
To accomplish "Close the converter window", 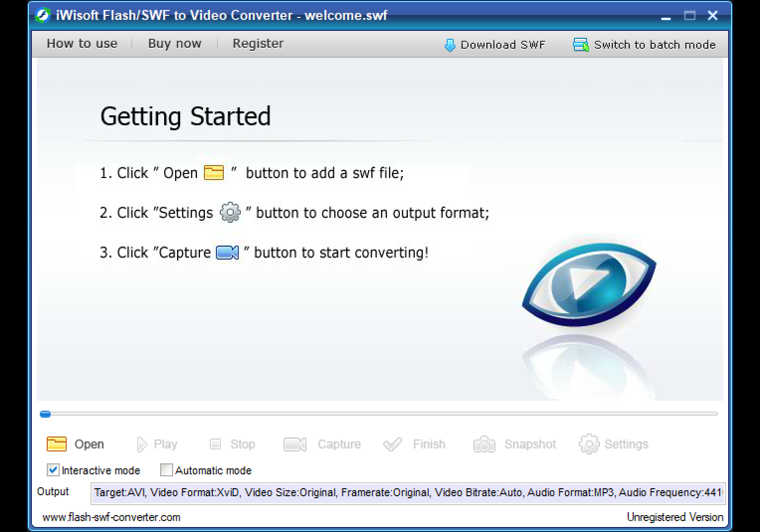I will click(713, 16).
